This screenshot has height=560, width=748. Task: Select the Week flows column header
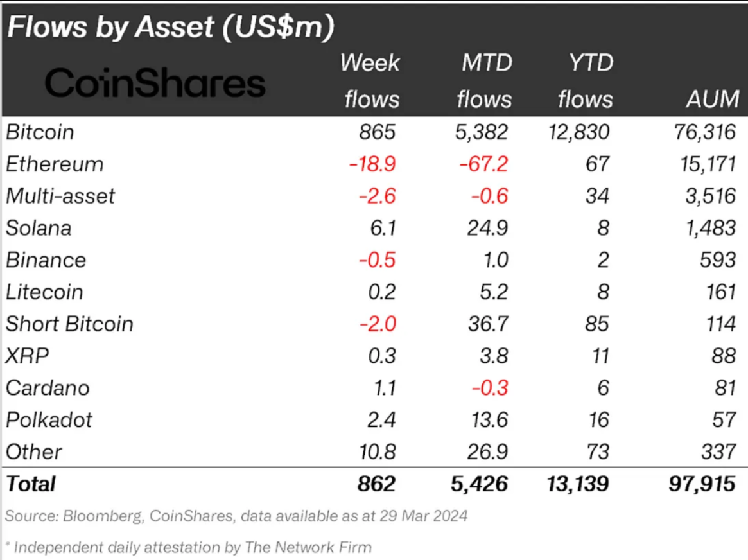click(370, 81)
